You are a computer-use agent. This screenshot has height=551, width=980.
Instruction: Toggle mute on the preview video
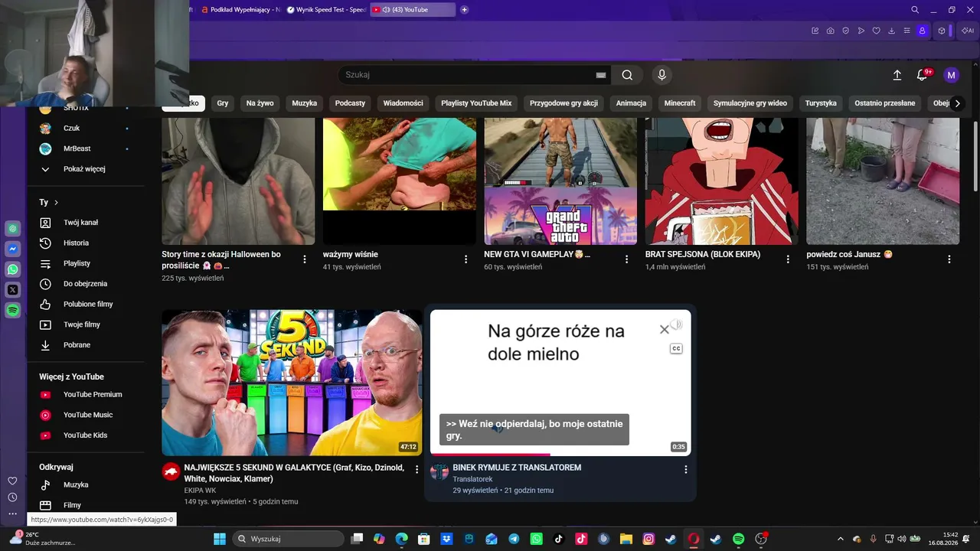pos(676,325)
